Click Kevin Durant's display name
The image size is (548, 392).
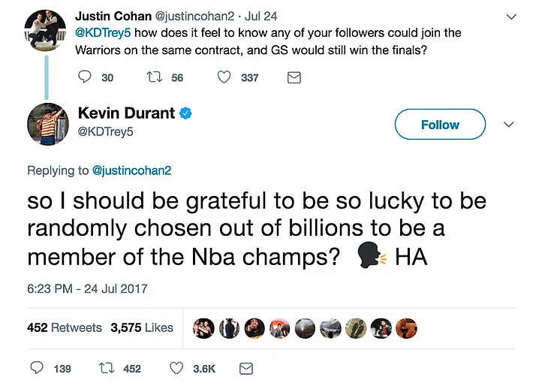[x=126, y=113]
